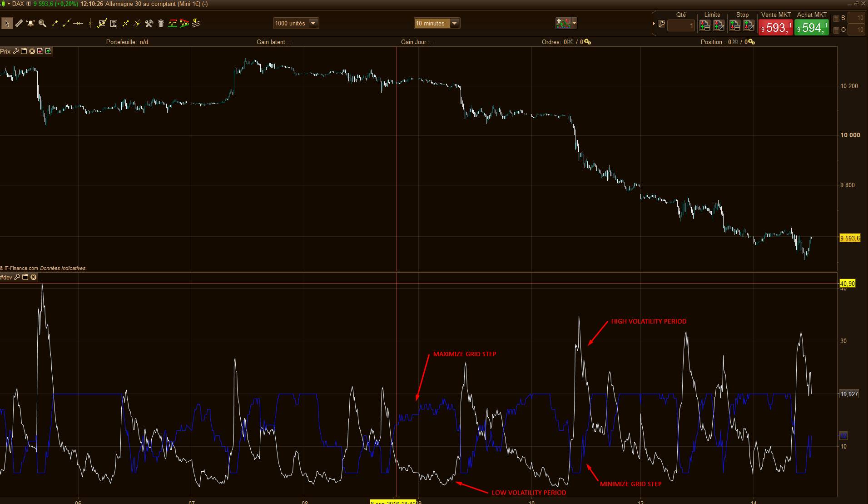Open the drawing objects chart tool

pos(102,23)
